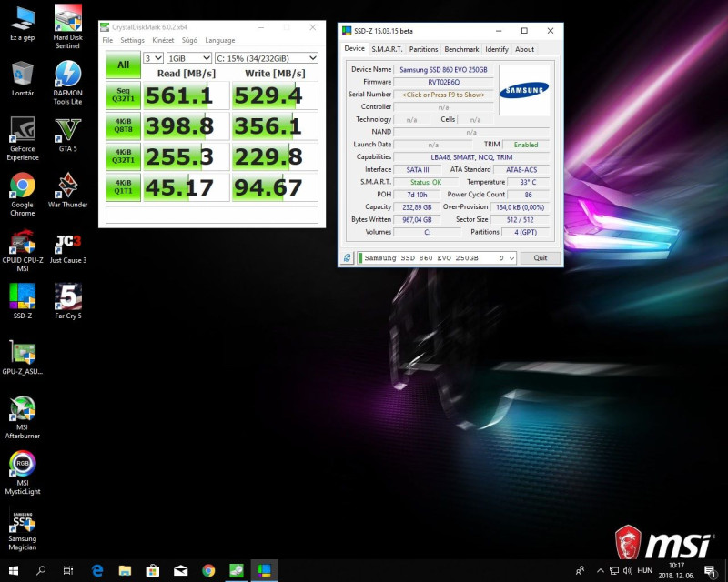The image size is (728, 582).
Task: Open Task View in taskbar
Action: pyautogui.click(x=67, y=570)
